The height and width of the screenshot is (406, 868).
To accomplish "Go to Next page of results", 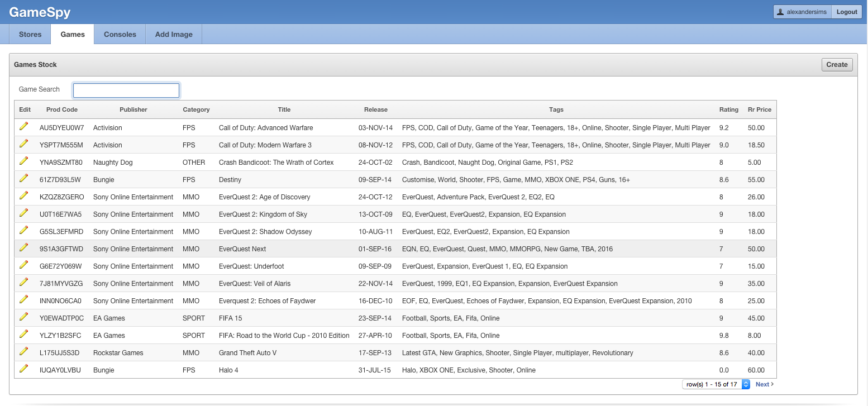I will [765, 384].
